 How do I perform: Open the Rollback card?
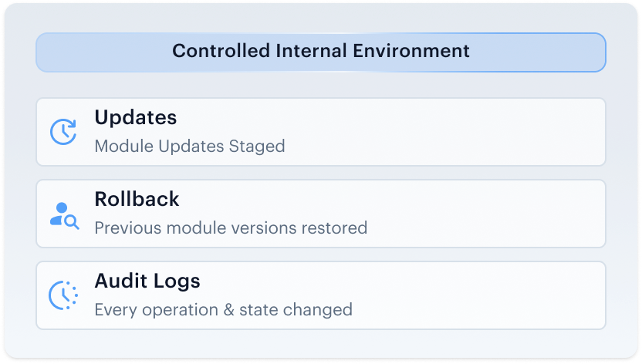[x=321, y=214]
